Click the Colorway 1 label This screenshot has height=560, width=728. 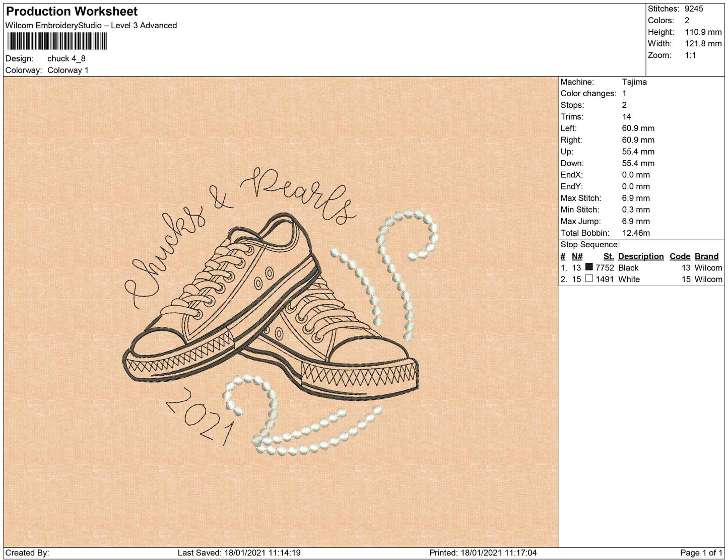click(x=68, y=70)
